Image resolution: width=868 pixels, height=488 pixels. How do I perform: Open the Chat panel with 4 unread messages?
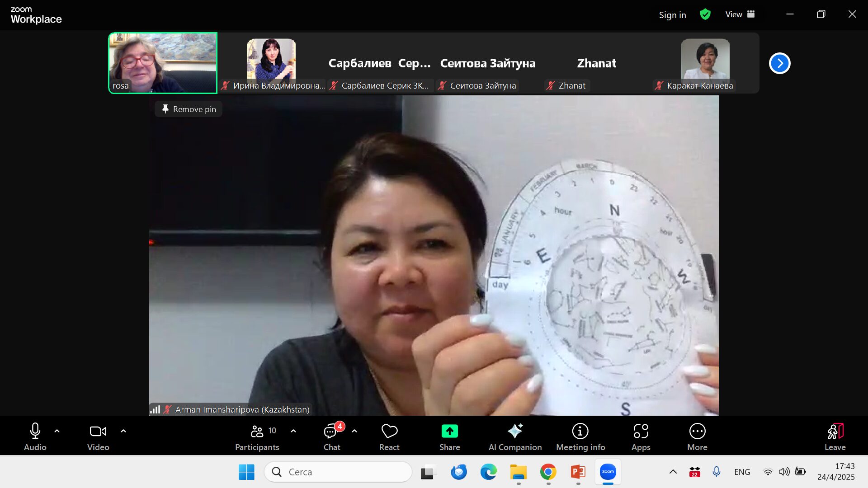point(332,436)
